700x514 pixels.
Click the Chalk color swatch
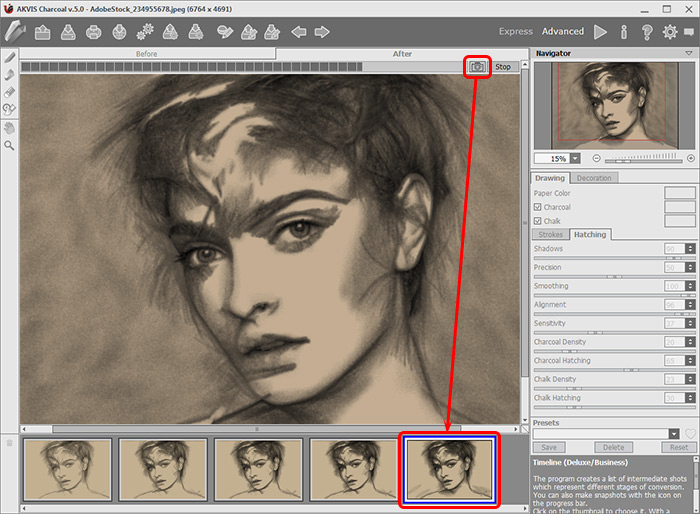tap(679, 221)
